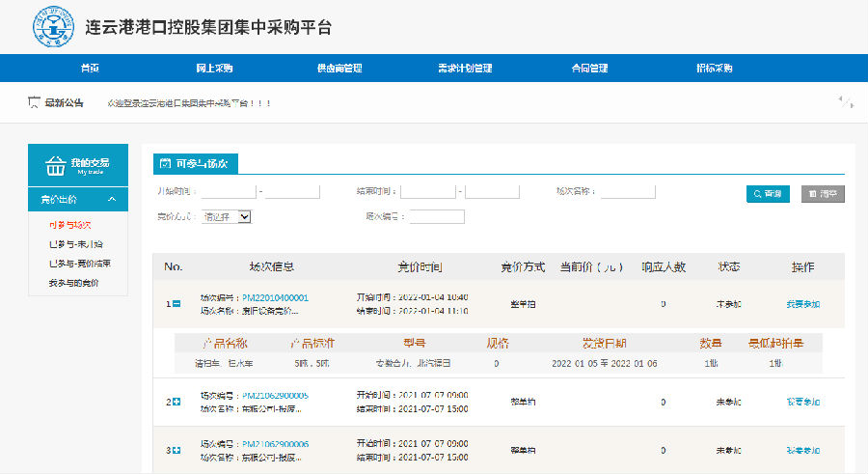The width and height of the screenshot is (868, 474).
Task: Click 我要参加 for session PM21062900006
Action: tap(802, 451)
